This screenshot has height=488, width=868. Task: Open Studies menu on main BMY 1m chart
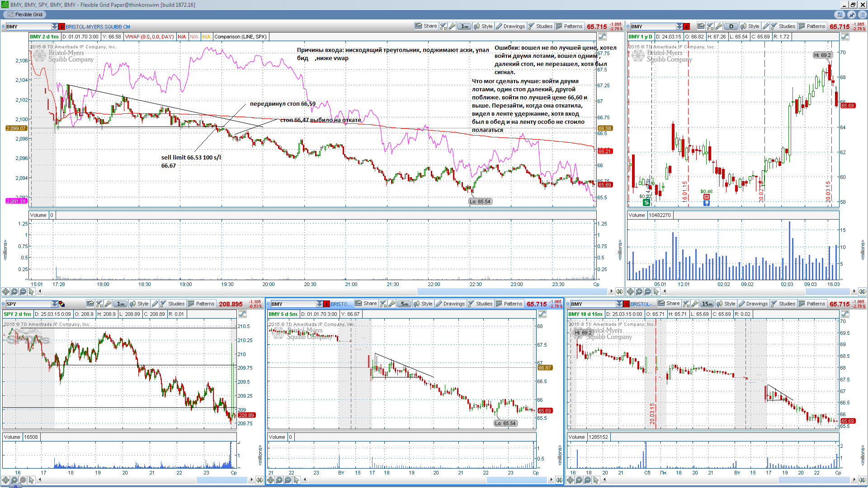[540, 26]
